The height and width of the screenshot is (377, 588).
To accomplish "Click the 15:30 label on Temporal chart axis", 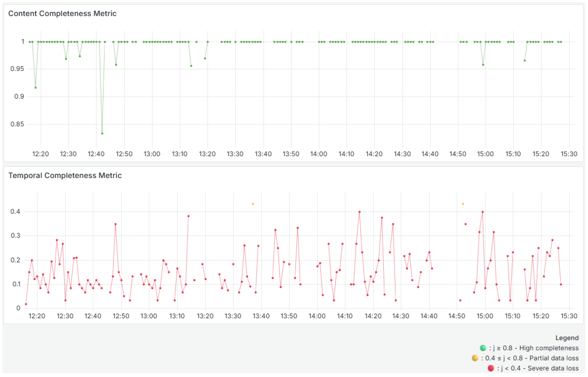I will [569, 316].
